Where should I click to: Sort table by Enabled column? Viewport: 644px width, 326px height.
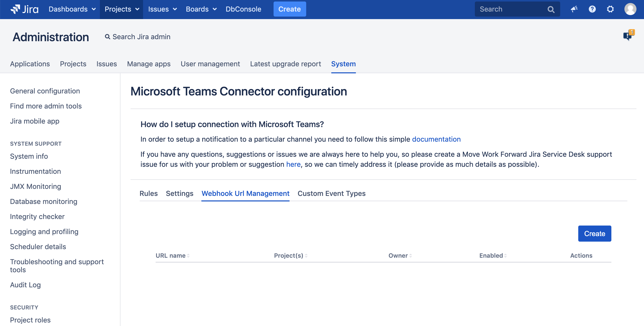(x=505, y=256)
